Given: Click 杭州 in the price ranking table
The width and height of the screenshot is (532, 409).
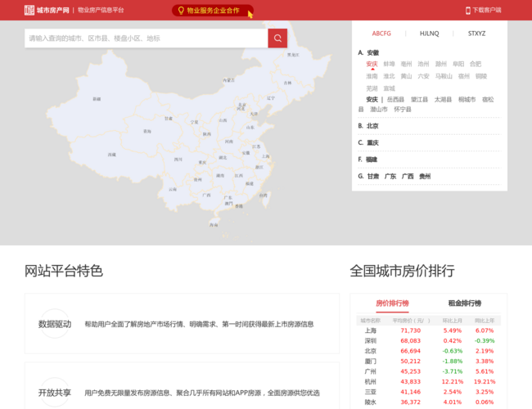Looking at the screenshot, I should pyautogui.click(x=370, y=381).
